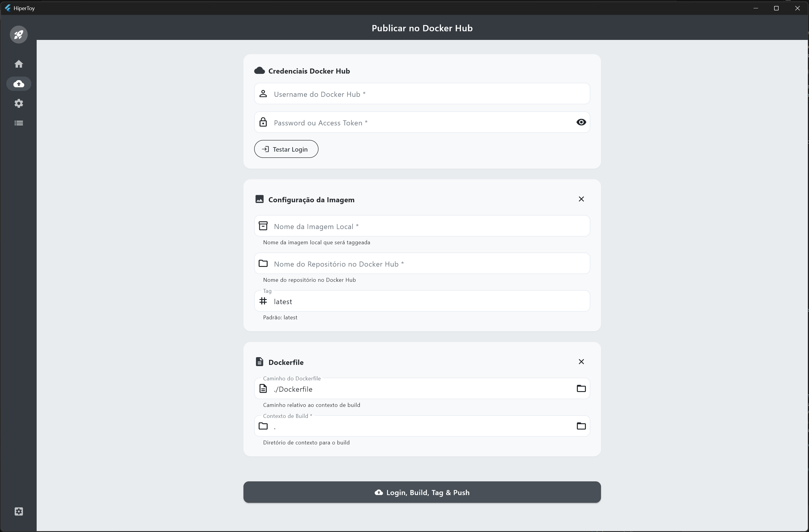Image resolution: width=809 pixels, height=532 pixels.
Task: Open the list view sidebar icon
Action: pyautogui.click(x=19, y=123)
